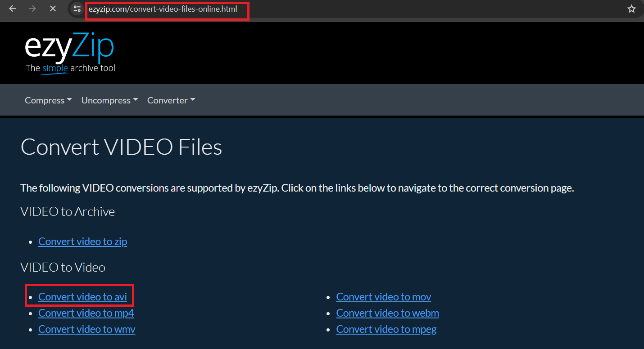Viewport: 644px width, 349px height.
Task: Expand the Compress dropdown menu
Action: click(x=48, y=100)
